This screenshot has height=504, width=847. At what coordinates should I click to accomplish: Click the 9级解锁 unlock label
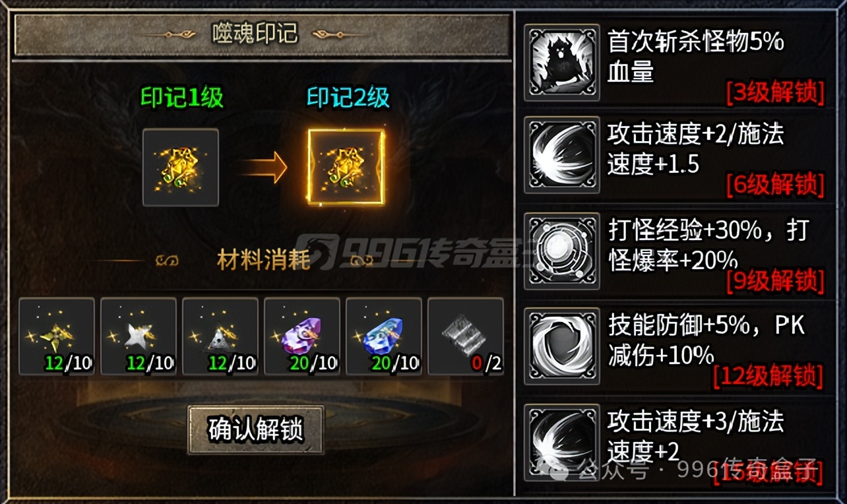coord(775,282)
